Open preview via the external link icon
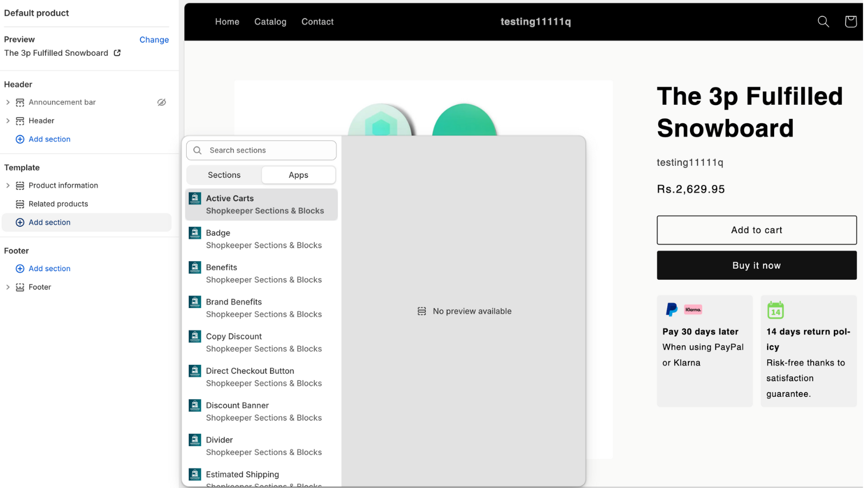868x488 pixels. click(117, 53)
